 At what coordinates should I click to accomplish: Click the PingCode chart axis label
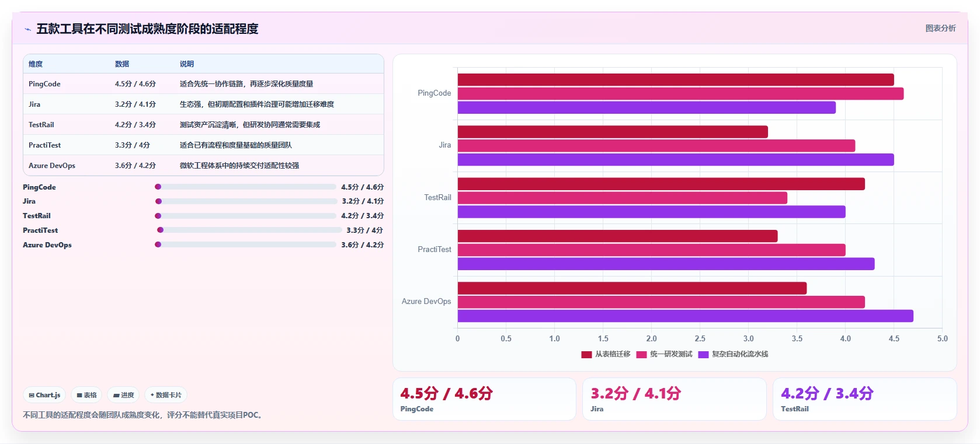coord(435,93)
